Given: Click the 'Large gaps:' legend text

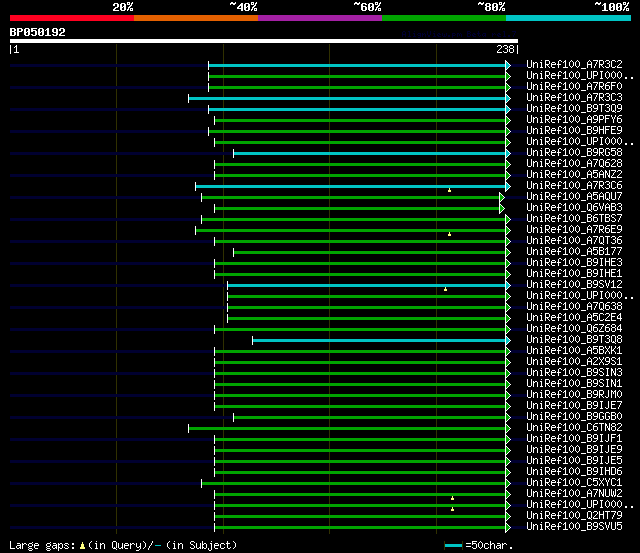Looking at the screenshot, I should coord(42,546).
